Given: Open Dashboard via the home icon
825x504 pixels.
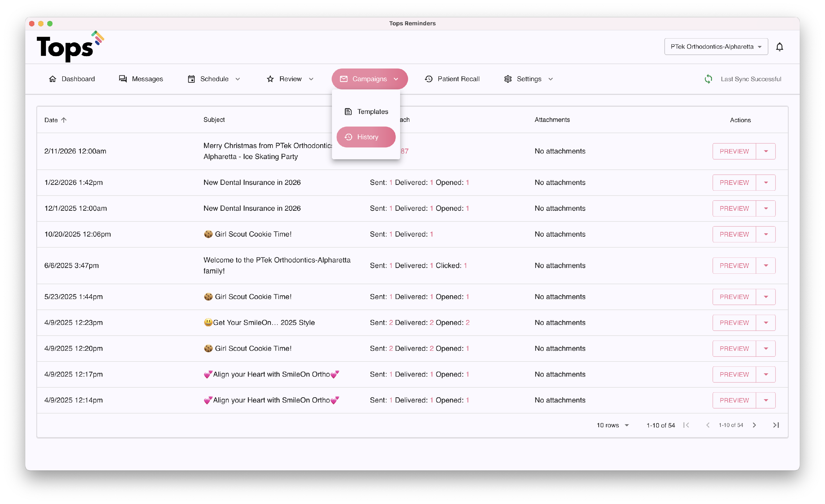Looking at the screenshot, I should coord(53,79).
